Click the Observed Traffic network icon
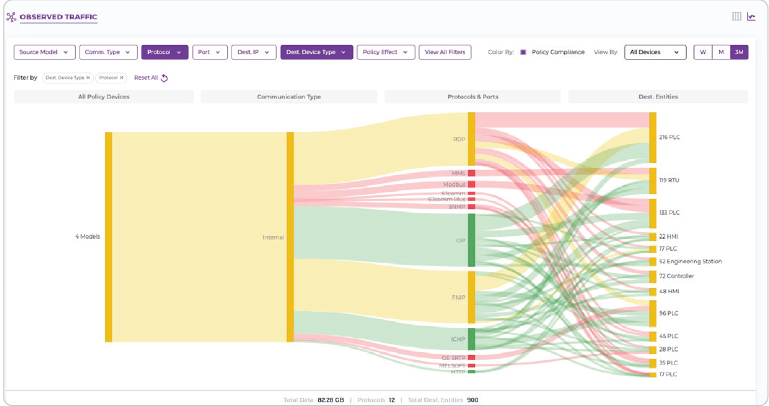The height and width of the screenshot is (406, 769). [x=12, y=17]
